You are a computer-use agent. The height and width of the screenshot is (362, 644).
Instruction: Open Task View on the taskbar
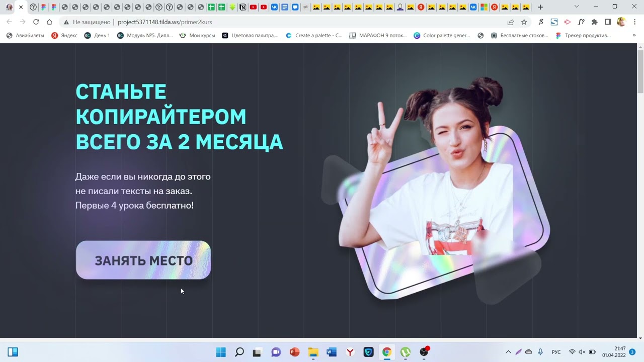[257, 352]
